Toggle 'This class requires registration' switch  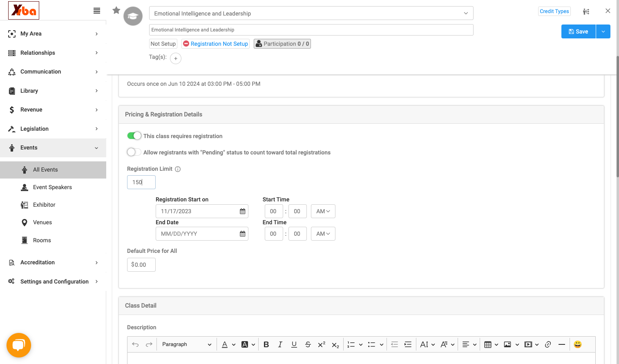[x=134, y=136]
